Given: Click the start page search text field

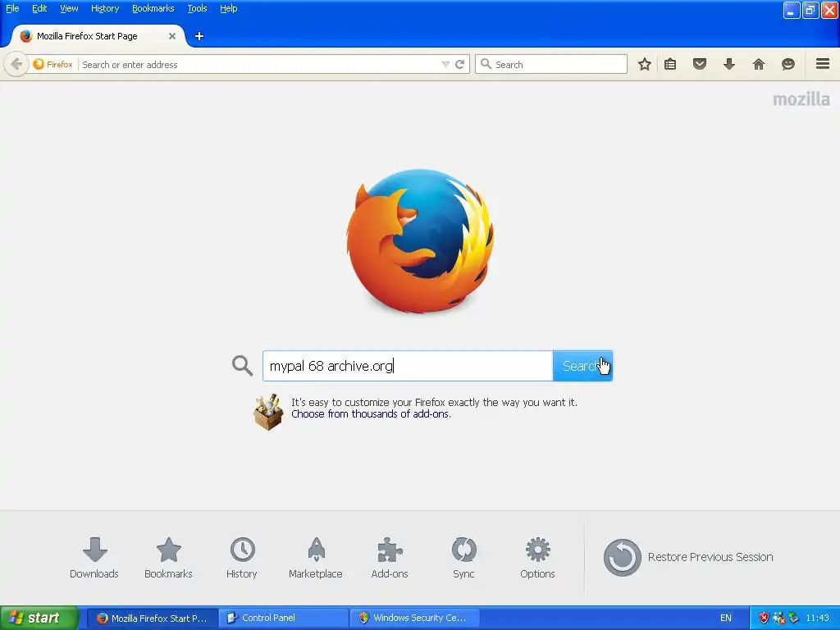Looking at the screenshot, I should (408, 366).
